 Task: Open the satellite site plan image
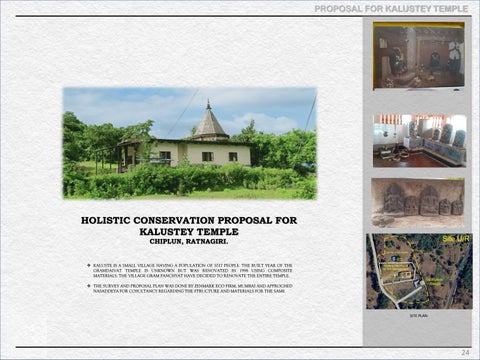[419, 271]
